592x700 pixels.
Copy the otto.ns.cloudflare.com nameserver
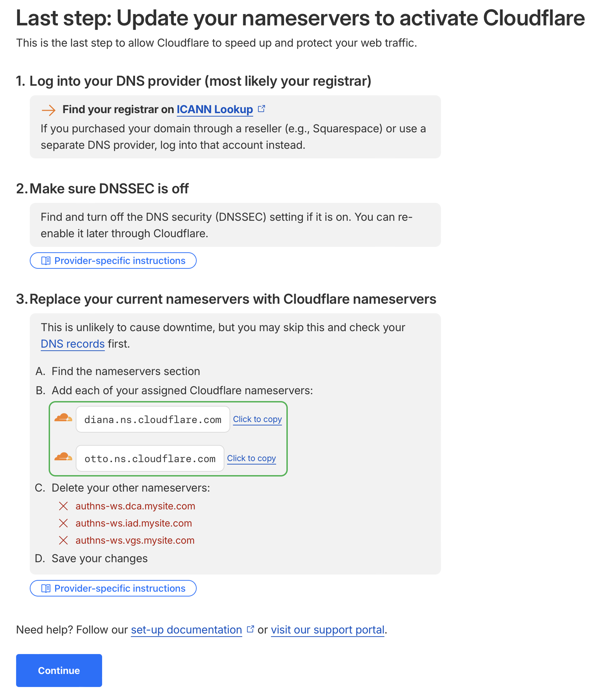[x=251, y=458]
